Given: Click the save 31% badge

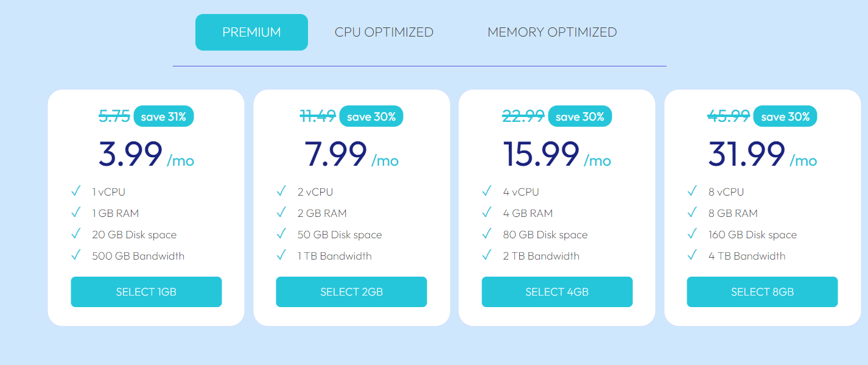Looking at the screenshot, I should pos(164,116).
